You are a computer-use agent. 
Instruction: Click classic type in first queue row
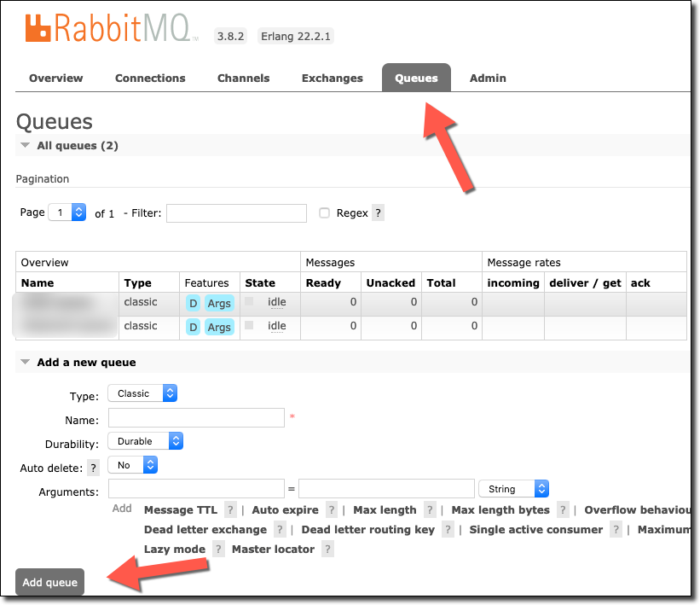click(x=141, y=302)
